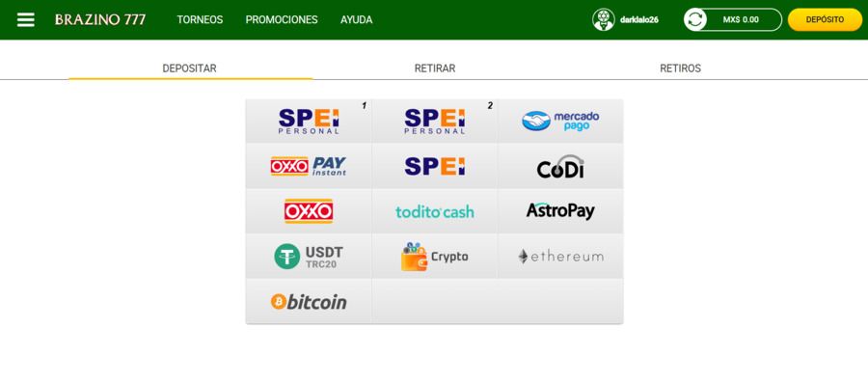This screenshot has height=383, width=868.
Task: Select the OXXO cash deposit option
Action: point(309,211)
